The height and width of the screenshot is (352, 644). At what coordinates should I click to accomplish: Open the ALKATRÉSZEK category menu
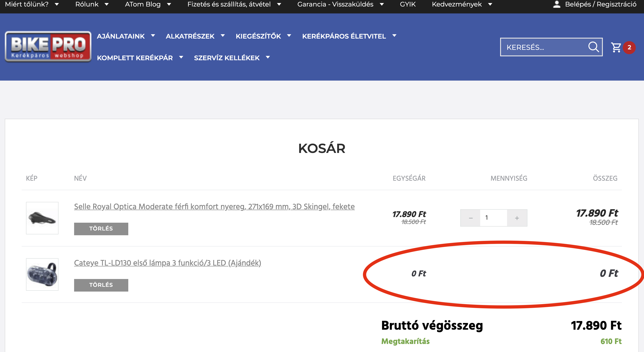[190, 36]
